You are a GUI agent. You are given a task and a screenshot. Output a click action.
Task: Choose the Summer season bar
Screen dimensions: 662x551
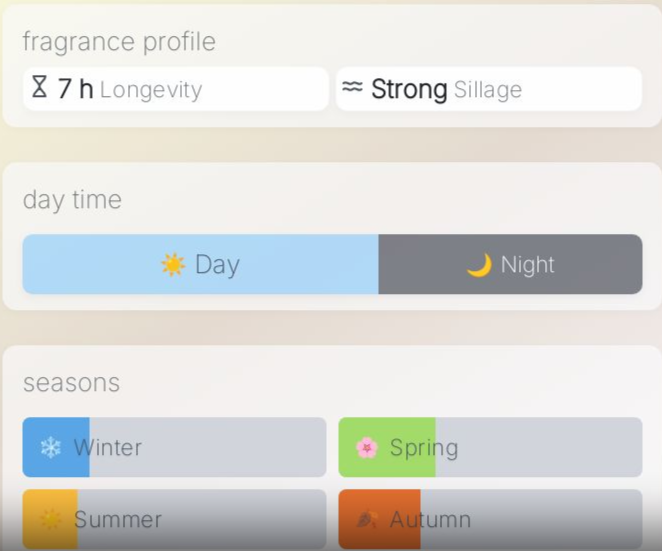pyautogui.click(x=174, y=519)
